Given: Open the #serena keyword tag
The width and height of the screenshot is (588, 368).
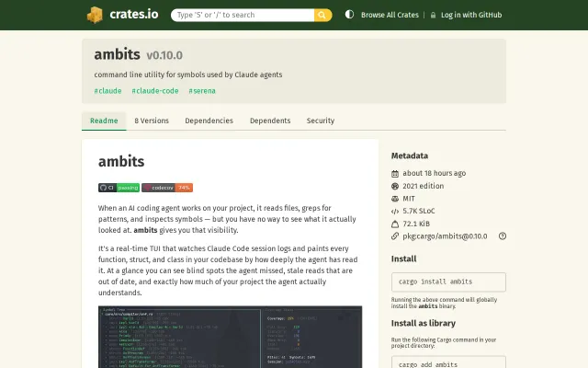Looking at the screenshot, I should click(x=202, y=91).
